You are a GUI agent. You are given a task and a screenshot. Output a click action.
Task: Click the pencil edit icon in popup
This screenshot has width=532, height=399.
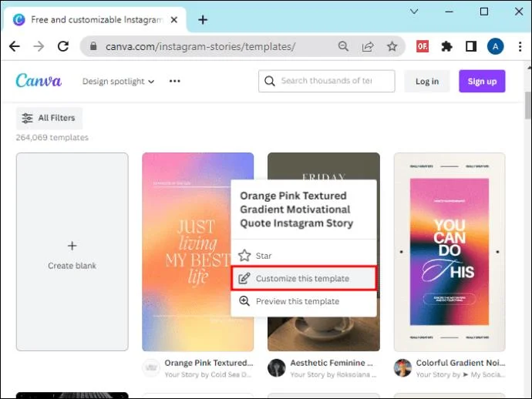pos(244,278)
